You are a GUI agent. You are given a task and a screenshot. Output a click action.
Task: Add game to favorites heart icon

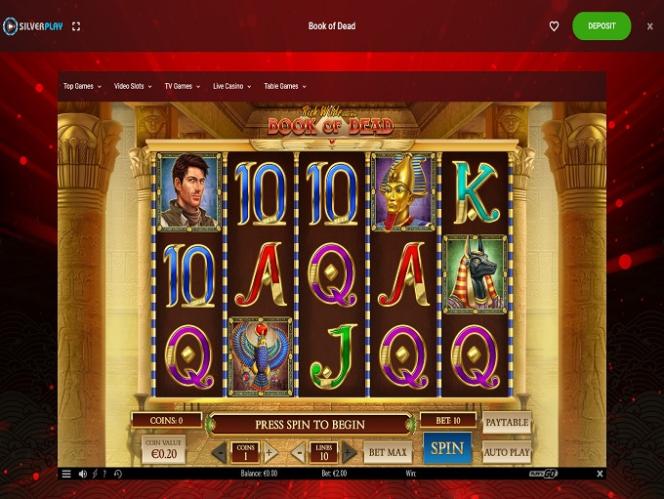point(554,26)
